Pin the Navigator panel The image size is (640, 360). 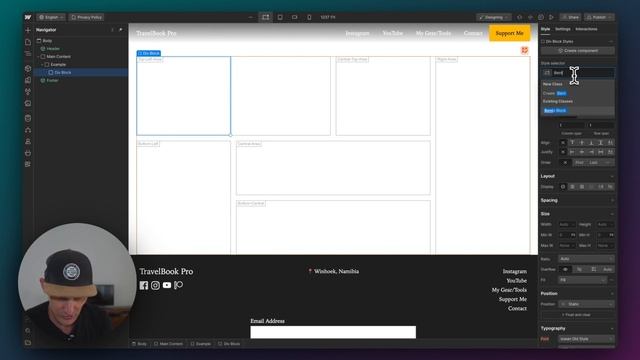tap(120, 30)
